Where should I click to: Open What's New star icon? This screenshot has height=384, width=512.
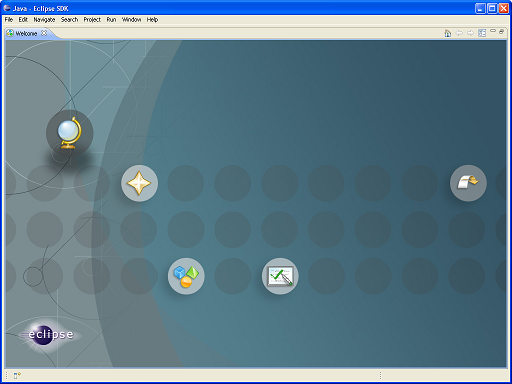point(139,183)
